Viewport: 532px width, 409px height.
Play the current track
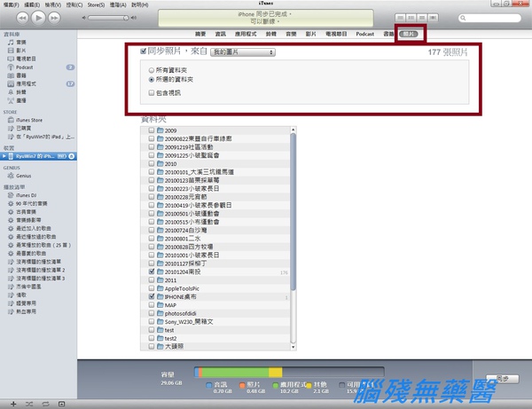pyautogui.click(x=38, y=18)
